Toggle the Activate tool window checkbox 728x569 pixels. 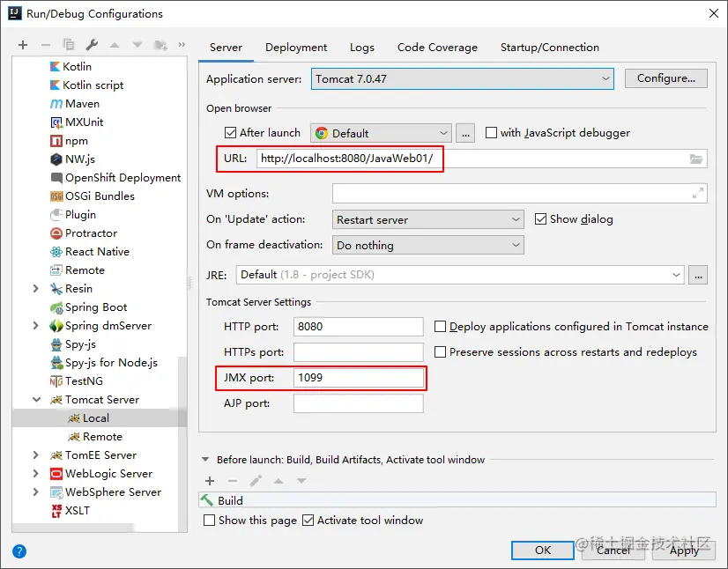click(308, 521)
